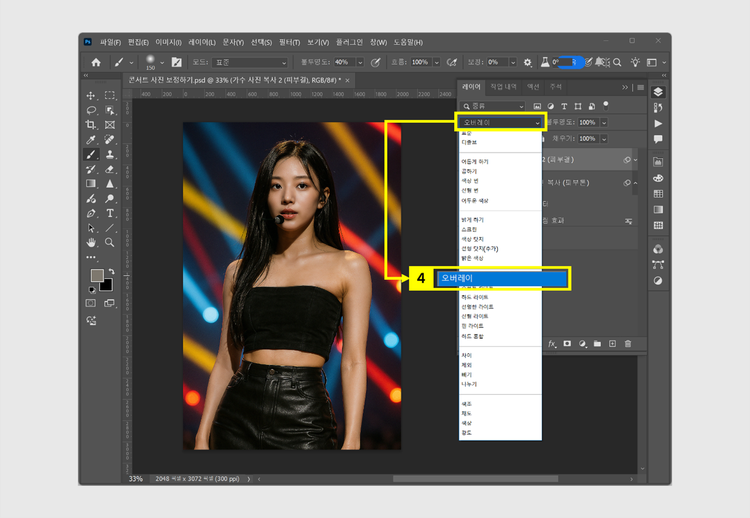Create a new layer with plus icon
Image resolution: width=750 pixels, height=518 pixels.
613,343
